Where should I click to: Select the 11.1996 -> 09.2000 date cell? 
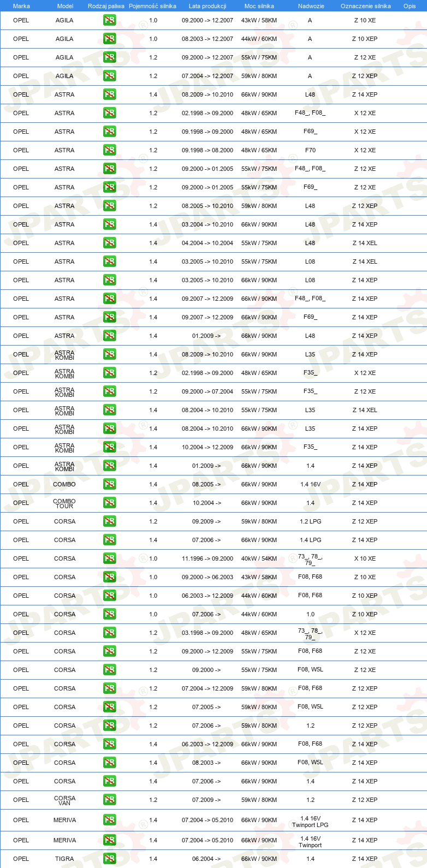pyautogui.click(x=207, y=558)
